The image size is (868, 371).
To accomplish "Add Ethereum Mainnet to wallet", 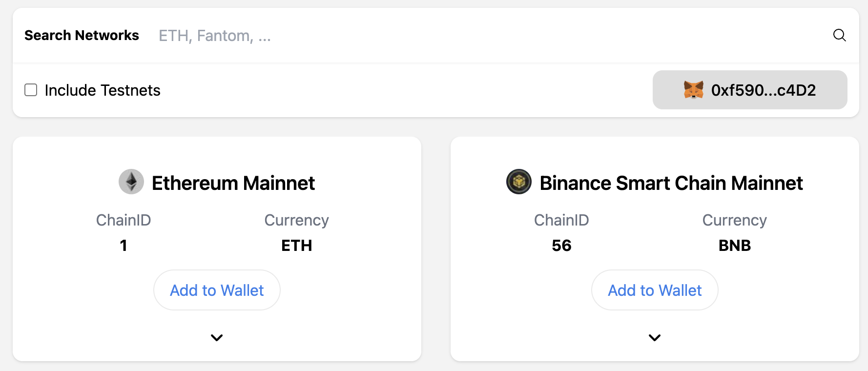I will coord(217,290).
